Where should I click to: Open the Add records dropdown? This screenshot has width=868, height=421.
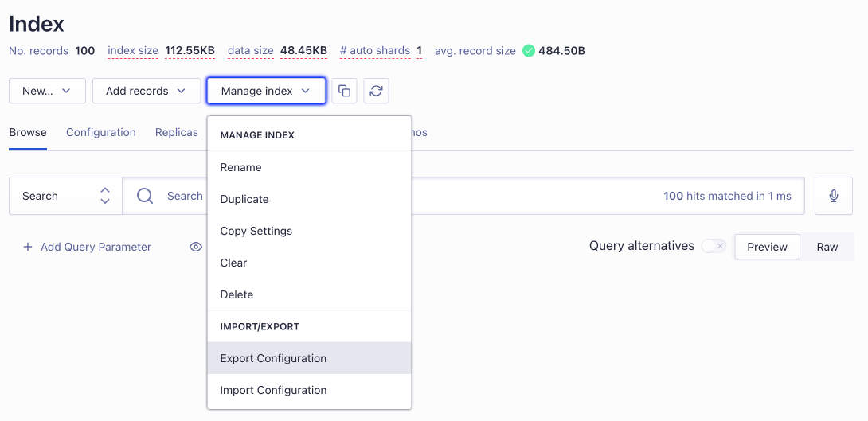147,91
